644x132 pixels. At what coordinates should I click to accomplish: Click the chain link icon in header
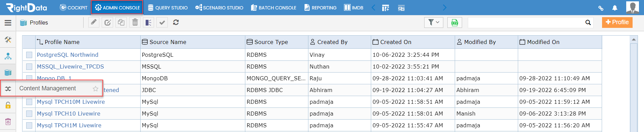point(601,8)
